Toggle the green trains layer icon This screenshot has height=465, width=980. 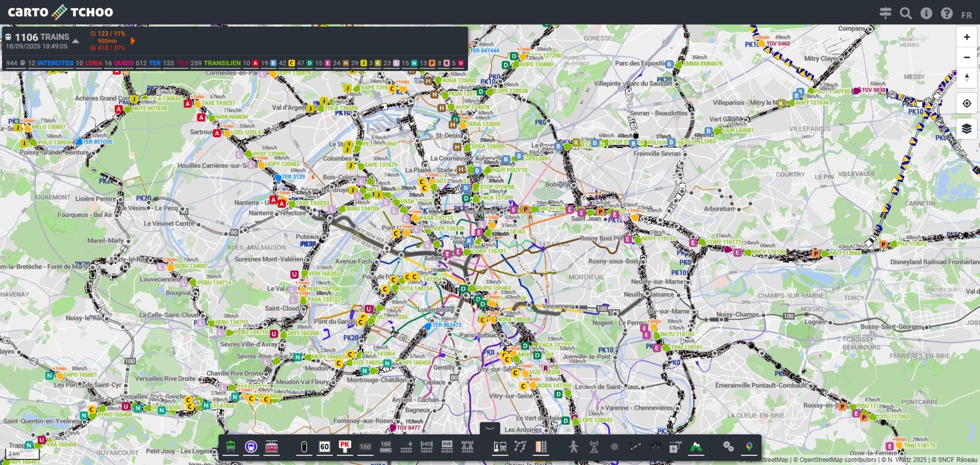pyautogui.click(x=230, y=447)
